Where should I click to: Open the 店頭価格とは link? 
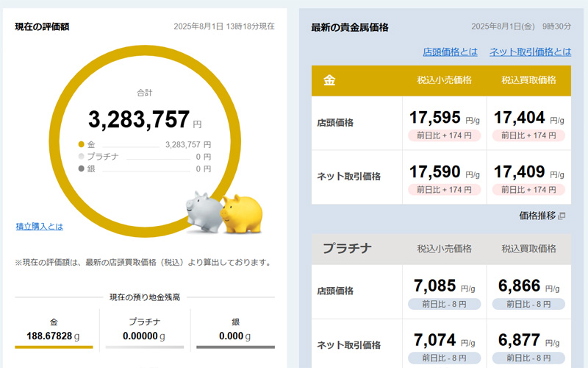[x=450, y=52]
